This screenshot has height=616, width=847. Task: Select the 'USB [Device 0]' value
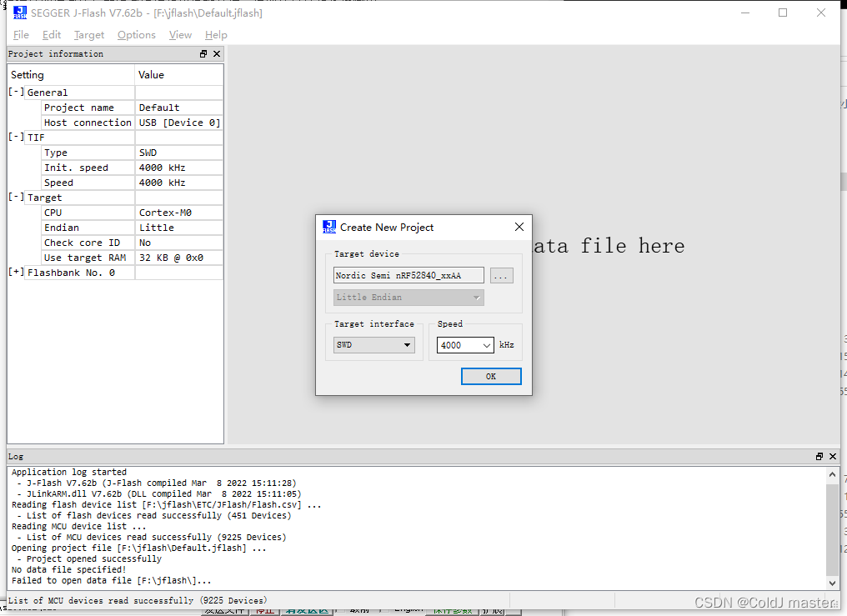179,123
